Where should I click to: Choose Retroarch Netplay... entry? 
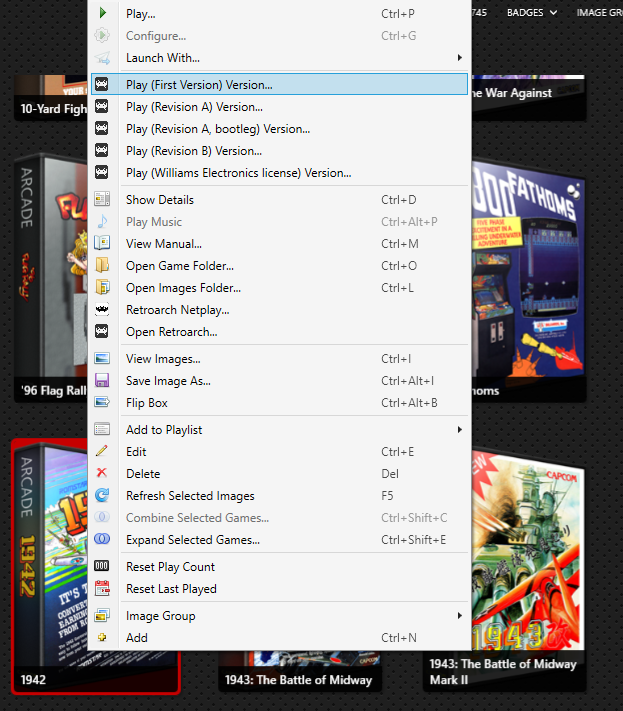280,310
